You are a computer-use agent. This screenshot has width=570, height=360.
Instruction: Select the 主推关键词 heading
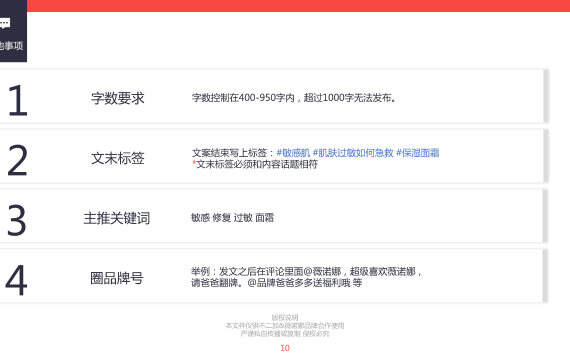pos(117,218)
